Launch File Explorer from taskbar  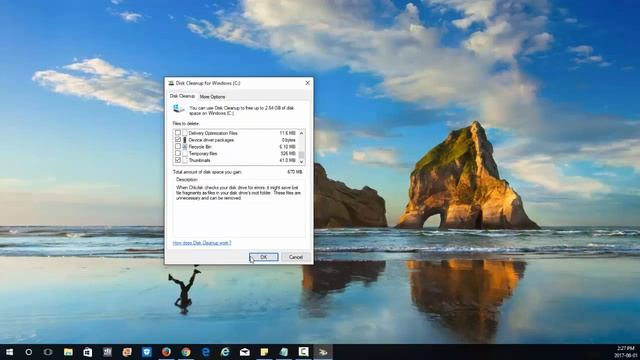click(x=68, y=352)
